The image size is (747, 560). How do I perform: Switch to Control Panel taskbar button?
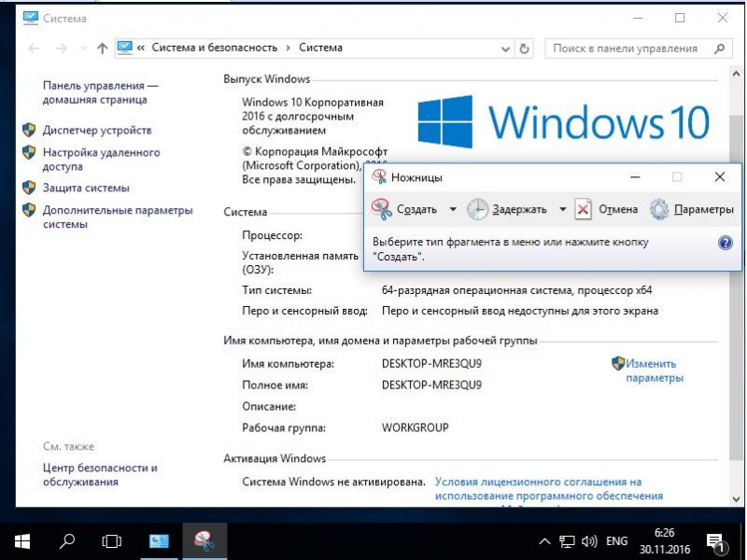(x=159, y=541)
